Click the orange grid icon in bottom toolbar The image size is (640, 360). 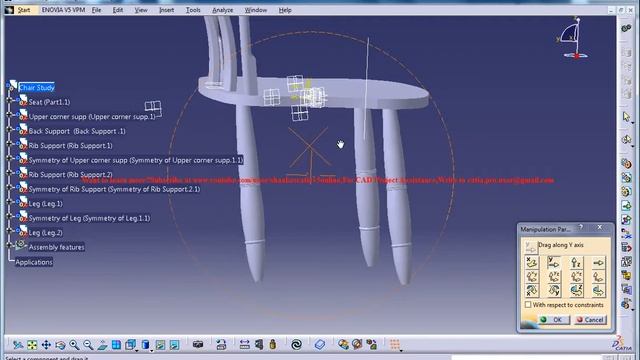coord(395,345)
